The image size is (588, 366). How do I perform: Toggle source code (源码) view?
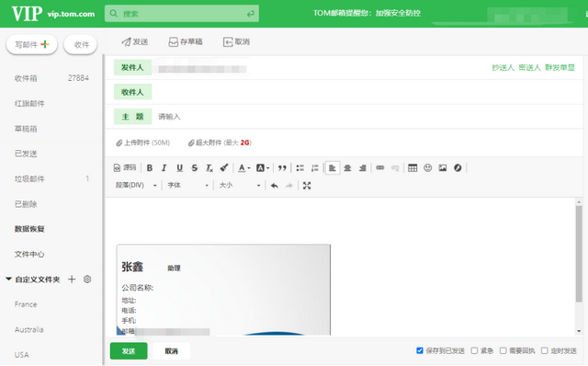pyautogui.click(x=125, y=167)
